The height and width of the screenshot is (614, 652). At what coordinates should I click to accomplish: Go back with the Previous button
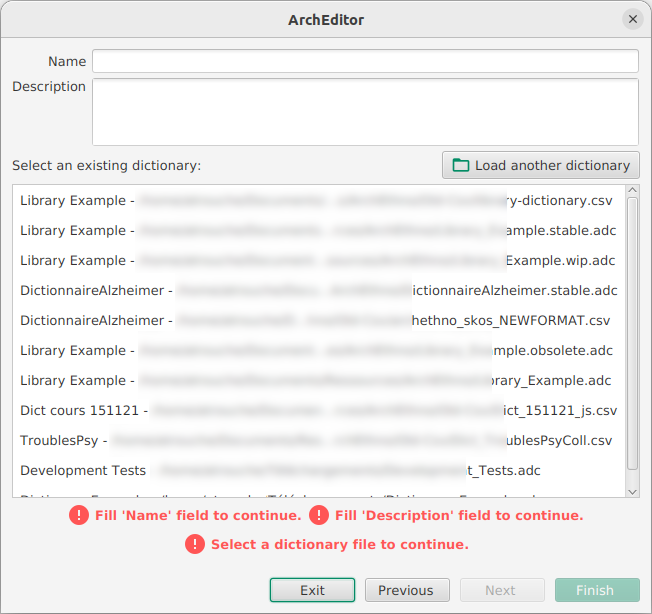[x=407, y=590]
